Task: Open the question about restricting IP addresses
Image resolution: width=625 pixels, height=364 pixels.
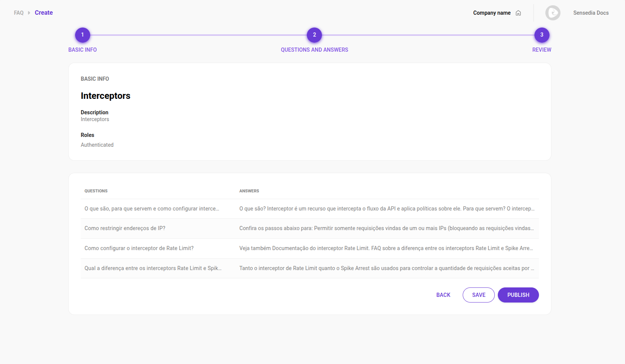Action: click(125, 228)
